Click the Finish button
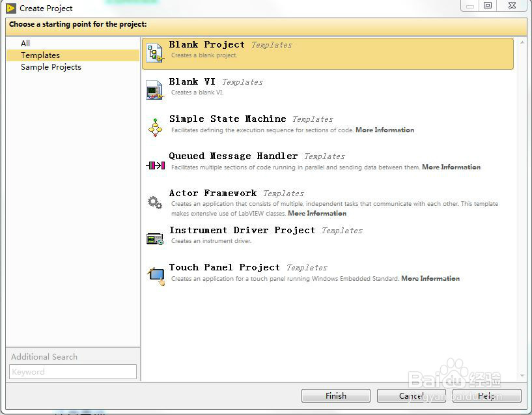The image size is (532, 415). click(336, 396)
